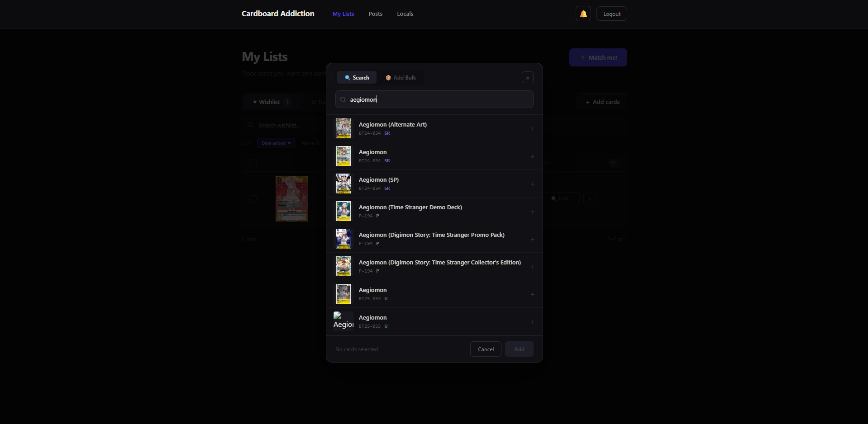Select the Wishlist tab

(x=272, y=102)
